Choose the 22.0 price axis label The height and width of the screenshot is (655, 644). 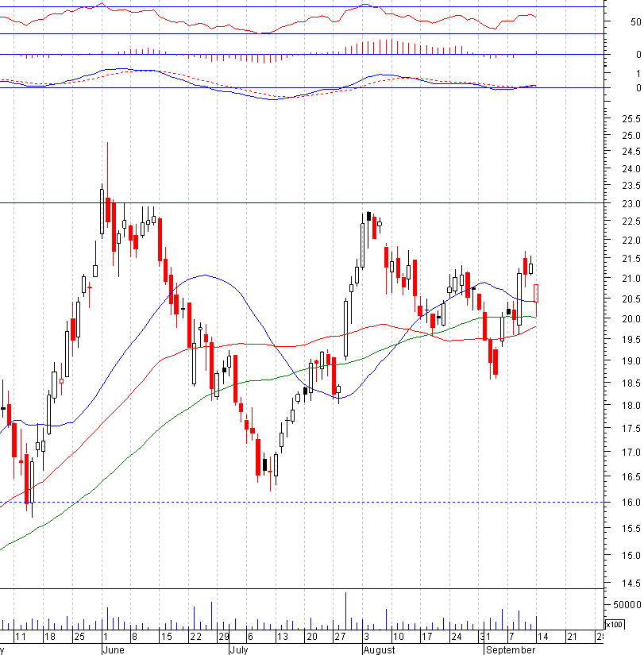pos(631,241)
